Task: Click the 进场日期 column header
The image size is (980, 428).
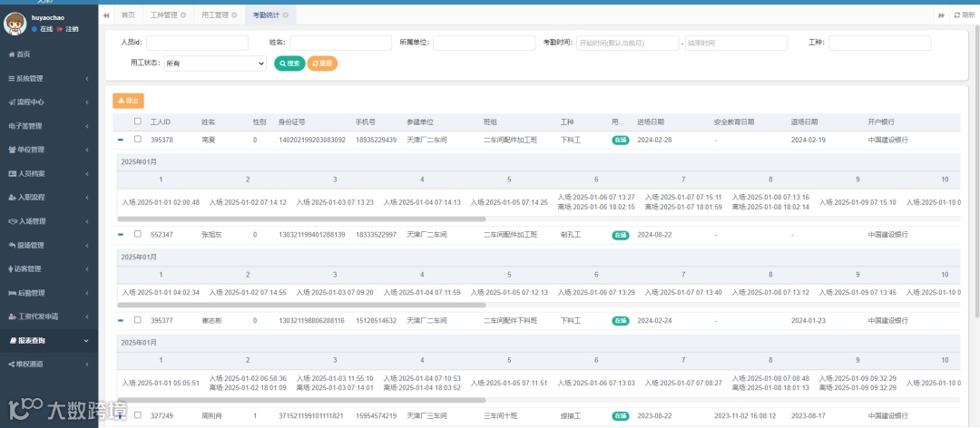Action: click(651, 122)
